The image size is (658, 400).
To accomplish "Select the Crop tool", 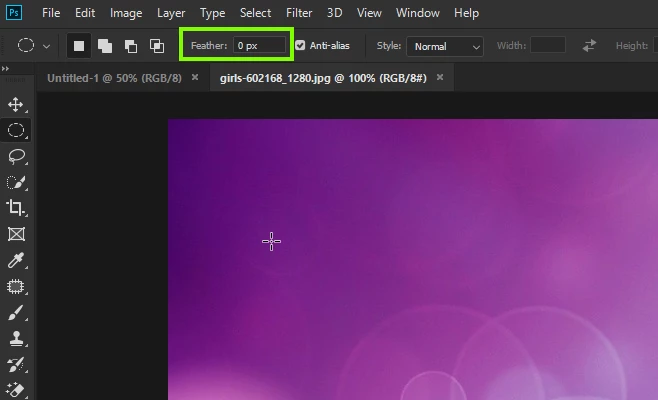I will coord(16,208).
